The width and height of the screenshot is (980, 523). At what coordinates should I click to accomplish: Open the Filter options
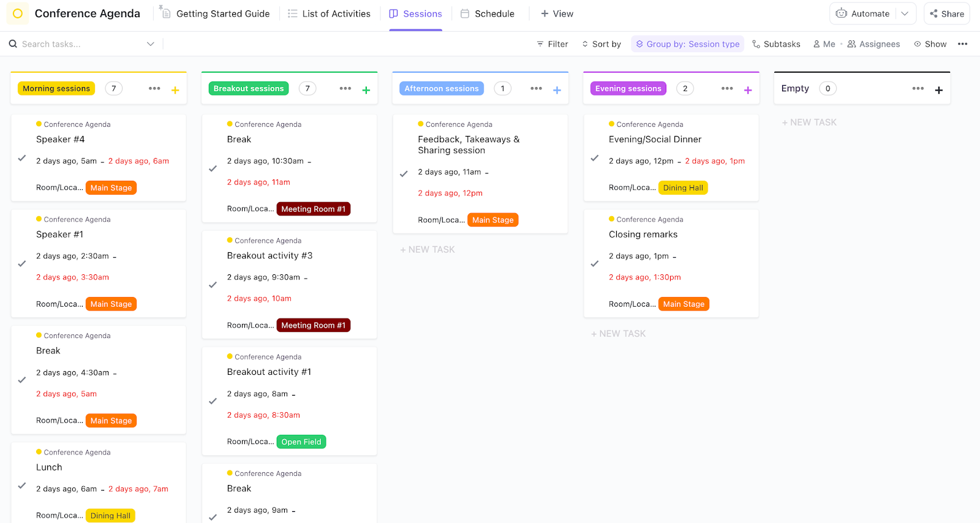552,44
